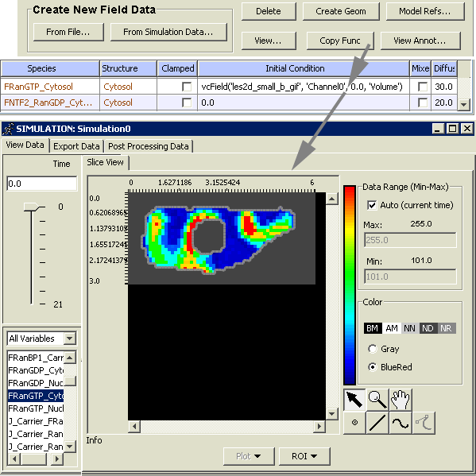Image resolution: width=476 pixels, height=476 pixels.
Task: Open the Plot dropdown button
Action: pyautogui.click(x=249, y=456)
